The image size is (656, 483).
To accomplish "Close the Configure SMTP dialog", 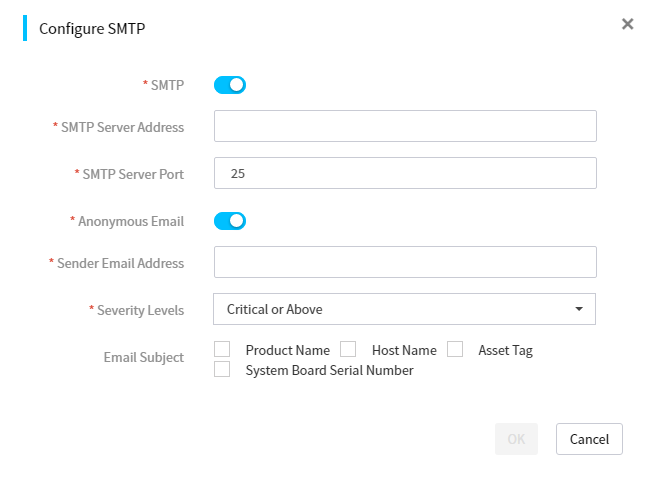I will 627,24.
